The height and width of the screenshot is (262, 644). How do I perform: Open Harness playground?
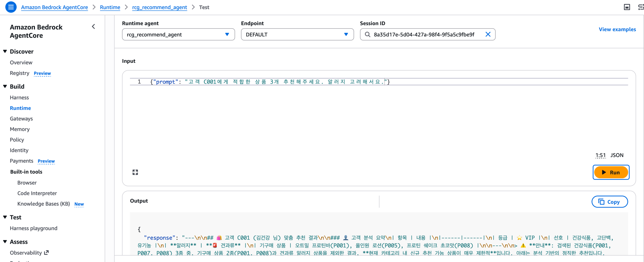pyautogui.click(x=33, y=228)
